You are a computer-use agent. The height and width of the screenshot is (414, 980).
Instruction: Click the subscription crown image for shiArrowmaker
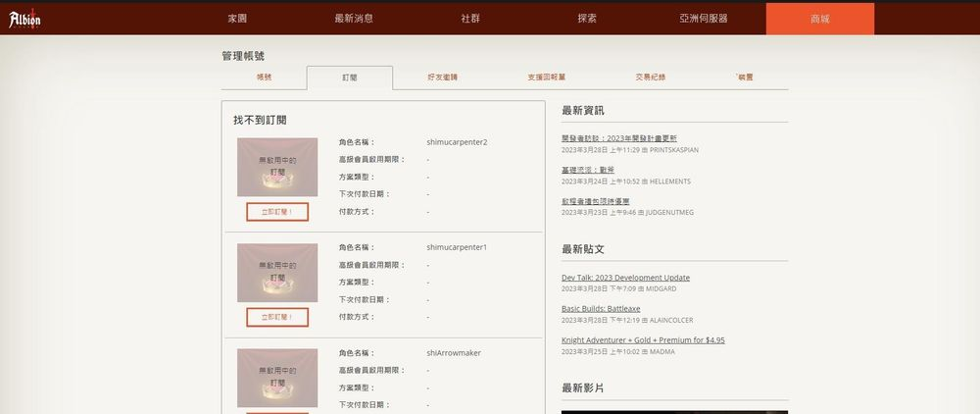[277, 378]
